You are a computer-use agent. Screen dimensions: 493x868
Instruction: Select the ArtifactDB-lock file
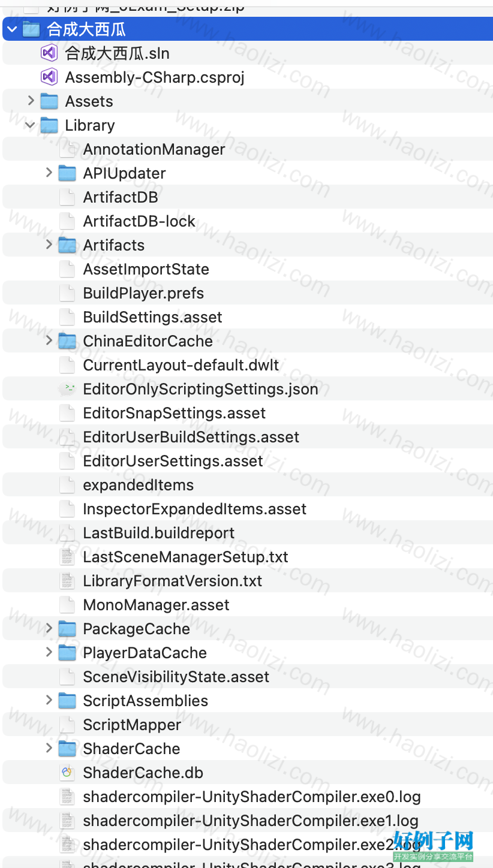139,221
